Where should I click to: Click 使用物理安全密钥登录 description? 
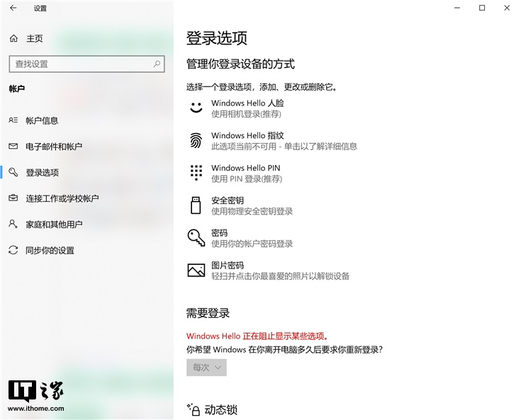click(x=252, y=211)
